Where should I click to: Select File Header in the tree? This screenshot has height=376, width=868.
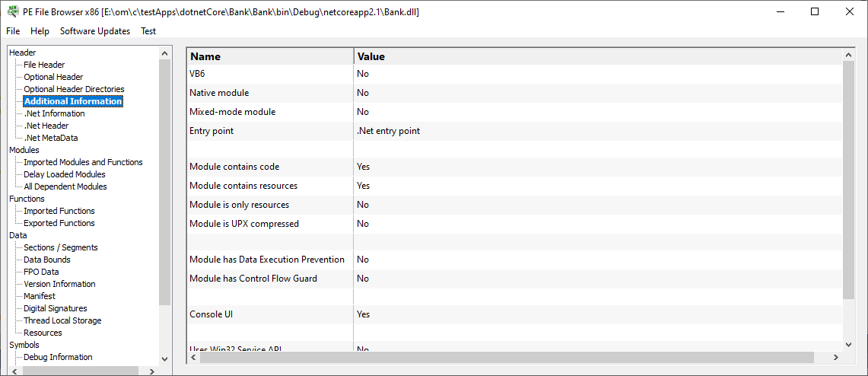coord(44,65)
